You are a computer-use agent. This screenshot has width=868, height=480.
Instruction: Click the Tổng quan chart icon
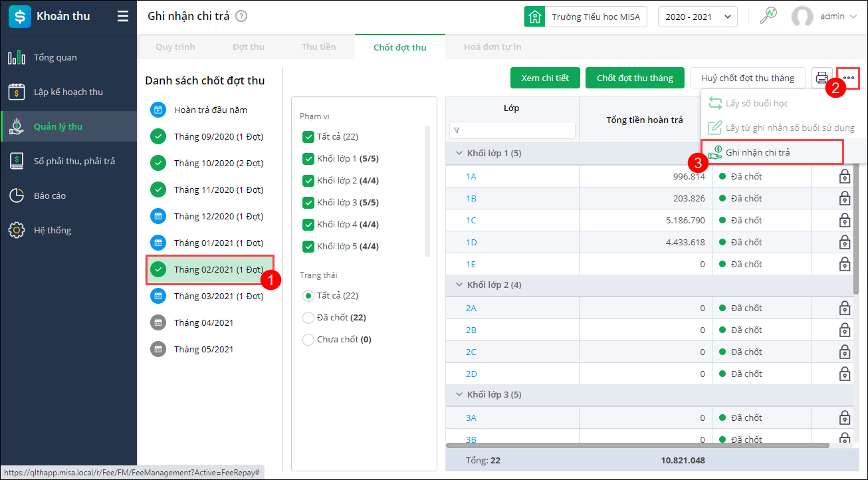point(17,57)
